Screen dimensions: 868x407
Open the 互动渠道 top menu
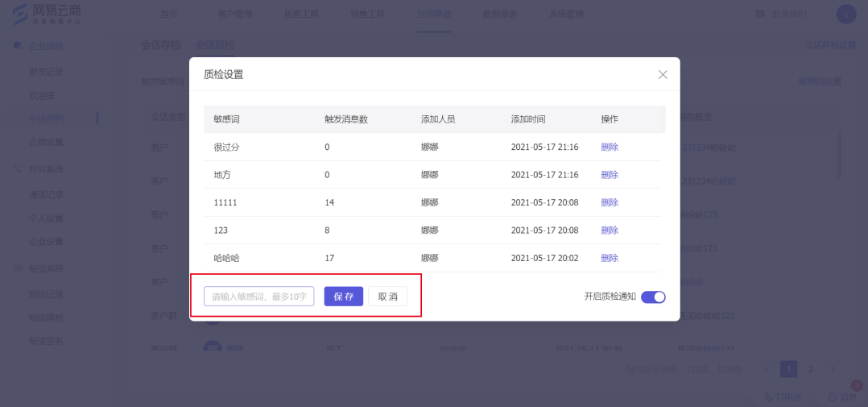[x=434, y=15]
